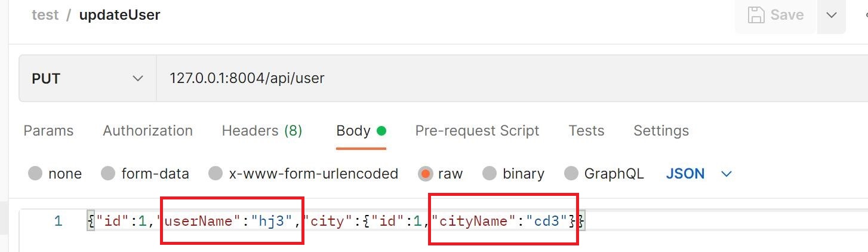Select the Body tab
Image resolution: width=868 pixels, height=252 pixels.
[361, 131]
